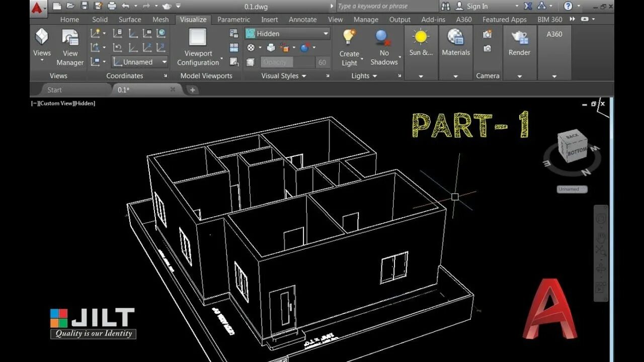Open the Manage ribbon tab
Image resolution: width=644 pixels, height=362 pixels.
point(366,20)
